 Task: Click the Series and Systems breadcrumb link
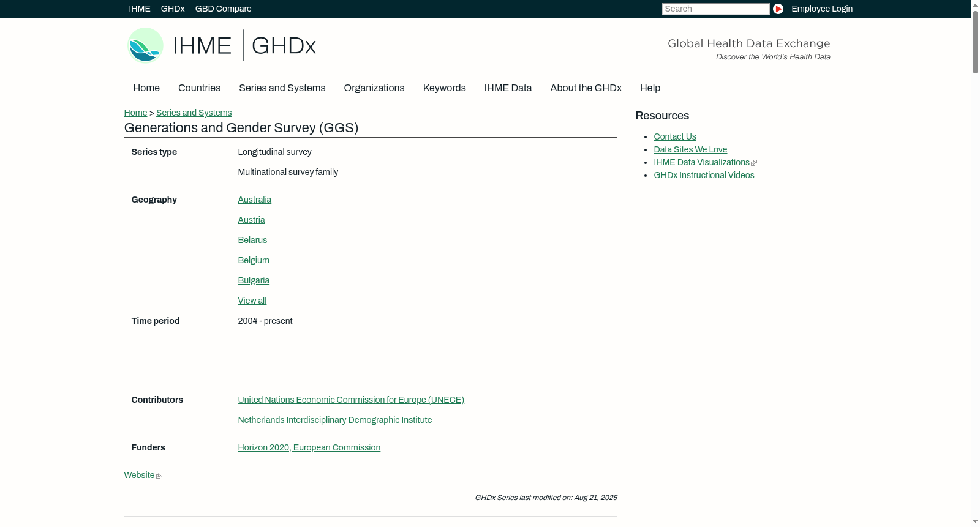194,113
